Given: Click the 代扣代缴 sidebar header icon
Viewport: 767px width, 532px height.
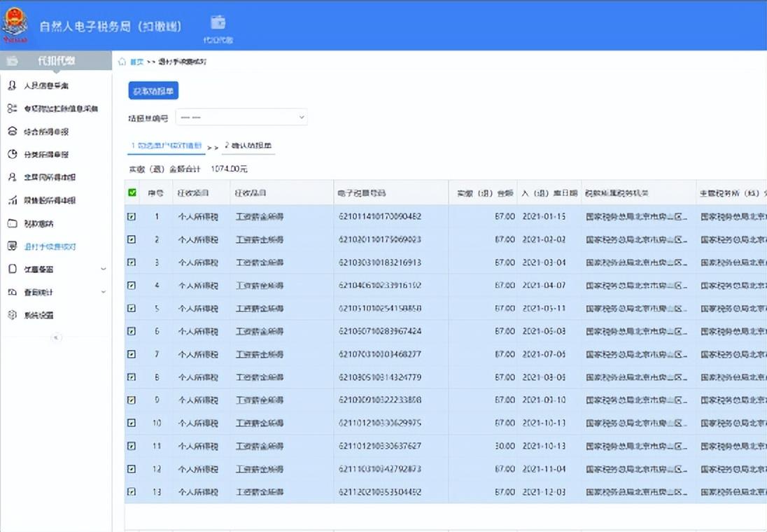Looking at the screenshot, I should [12, 61].
